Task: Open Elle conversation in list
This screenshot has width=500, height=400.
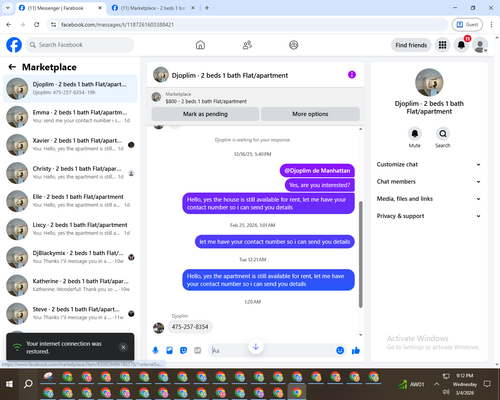Action: click(70, 201)
